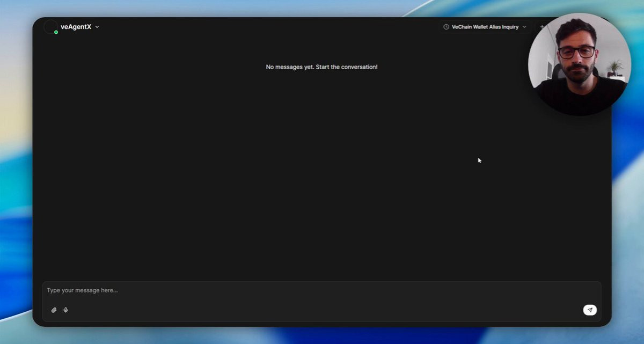Screen dimensions: 644x344
Task: Attach a file using the paperclip icon
Action: coord(54,310)
